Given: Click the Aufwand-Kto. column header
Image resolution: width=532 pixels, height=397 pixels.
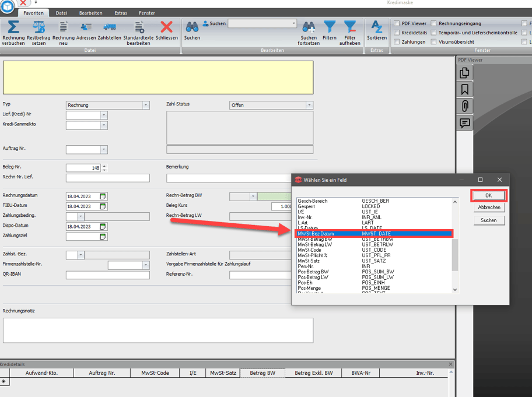Looking at the screenshot, I should (x=42, y=373).
